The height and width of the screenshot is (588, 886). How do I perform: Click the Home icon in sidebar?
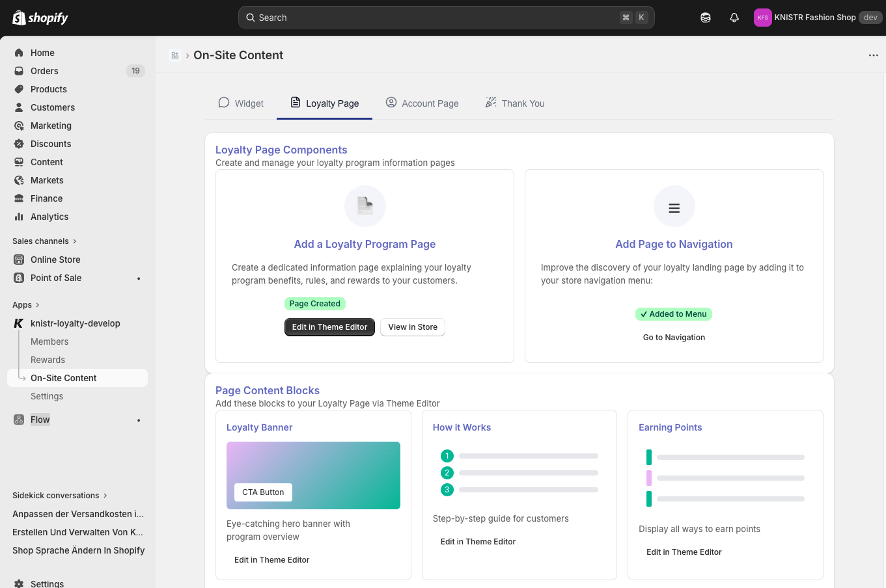coord(19,53)
